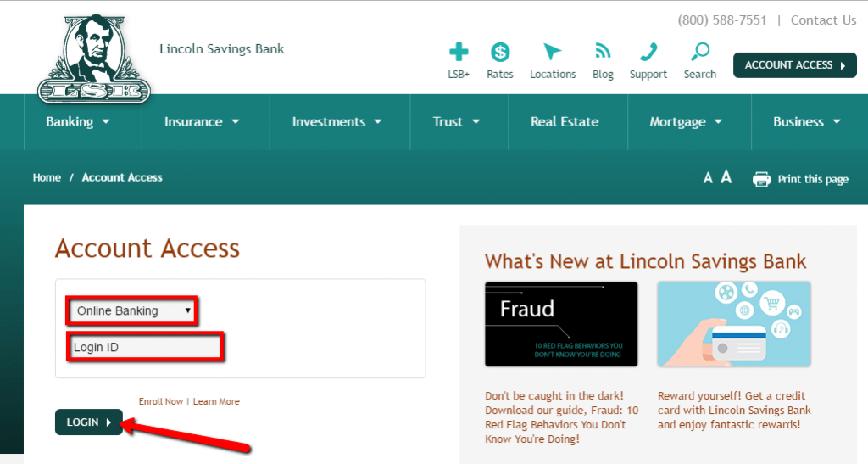The height and width of the screenshot is (464, 868).
Task: Open the 'Reward yourself!' credit card link
Action: 734,411
